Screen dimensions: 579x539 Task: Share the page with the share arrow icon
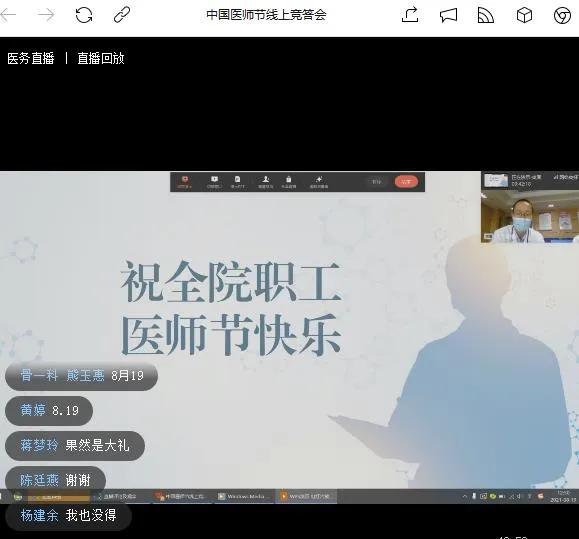click(x=410, y=15)
